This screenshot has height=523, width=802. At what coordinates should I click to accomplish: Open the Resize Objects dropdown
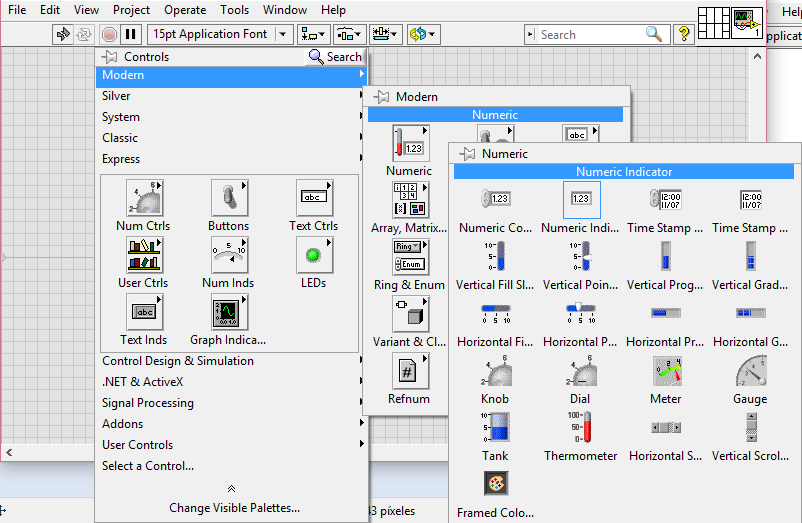(x=386, y=34)
